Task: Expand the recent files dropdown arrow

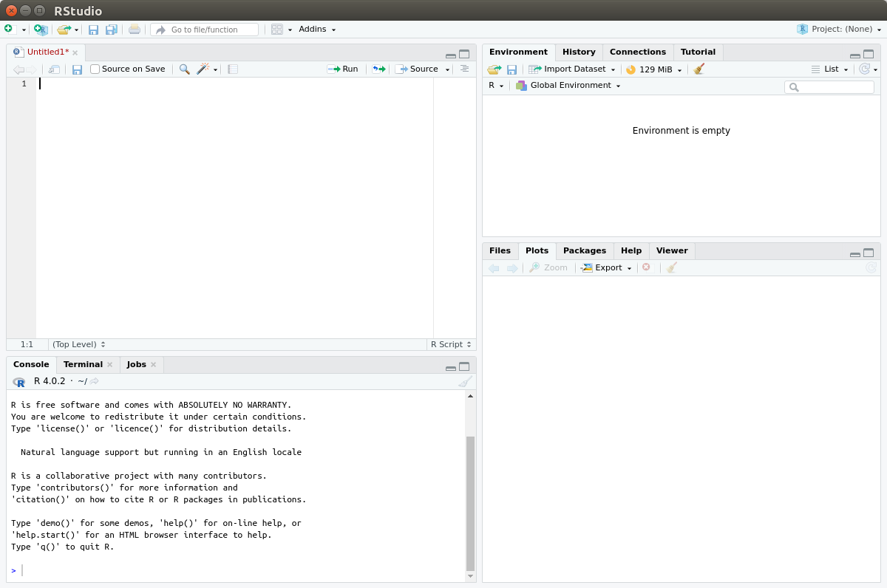Action: click(x=77, y=30)
